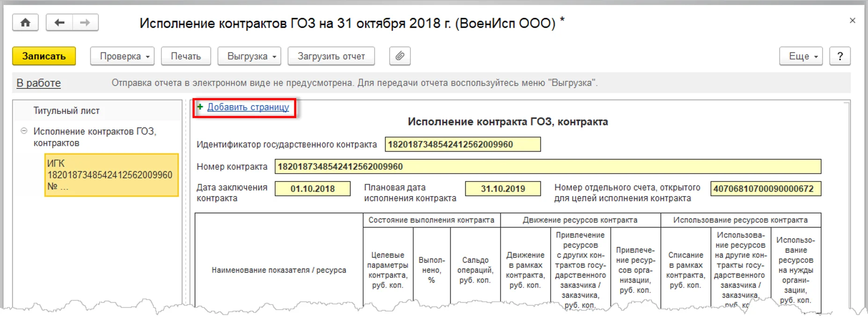Viewport: 868px width, 320px height.
Task: Click the Привлечение ресурсов организации column header
Action: (635, 270)
